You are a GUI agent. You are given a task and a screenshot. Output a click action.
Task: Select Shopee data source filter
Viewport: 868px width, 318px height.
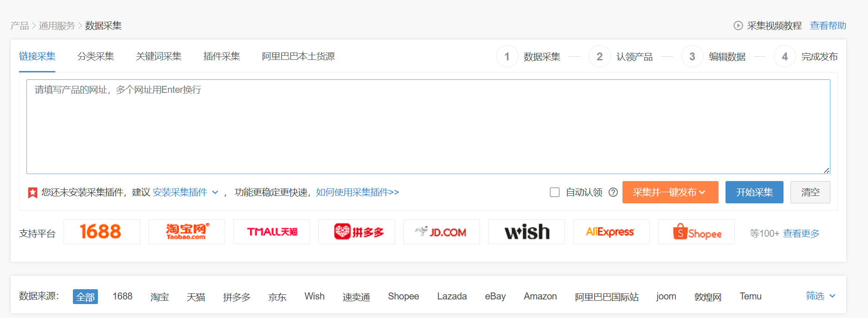point(403,296)
